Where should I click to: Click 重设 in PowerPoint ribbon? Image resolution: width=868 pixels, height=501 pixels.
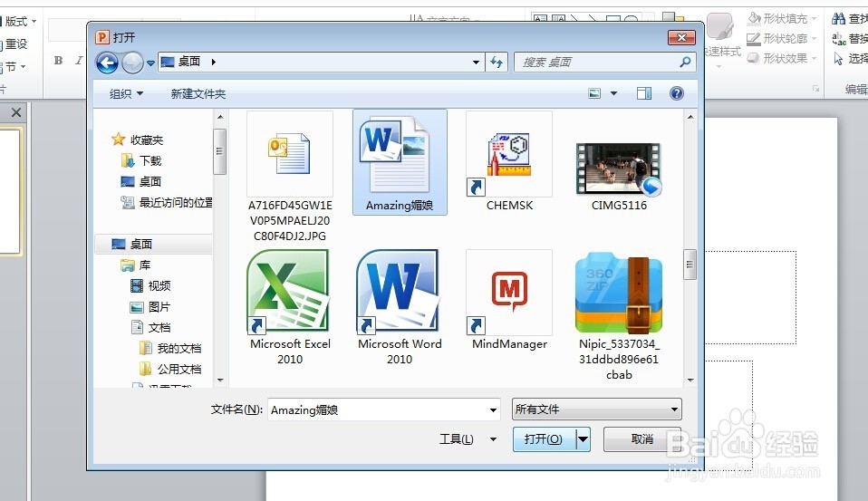pyautogui.click(x=14, y=43)
